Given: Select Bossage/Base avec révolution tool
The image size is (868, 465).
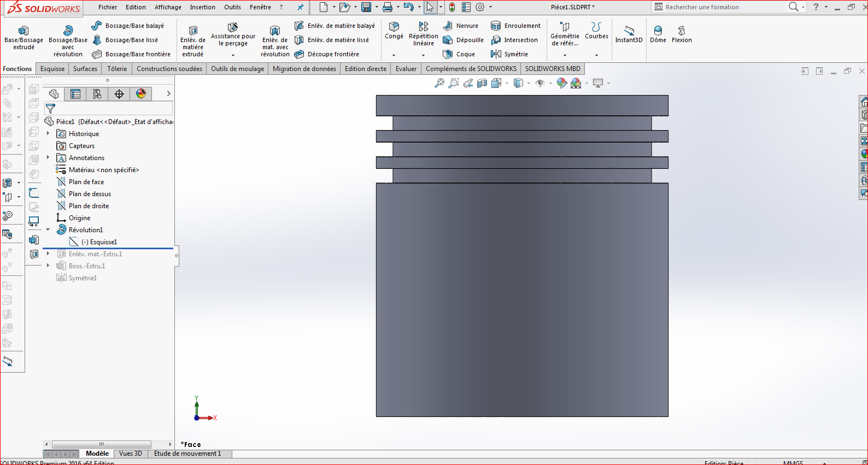Looking at the screenshot, I should coord(68,41).
